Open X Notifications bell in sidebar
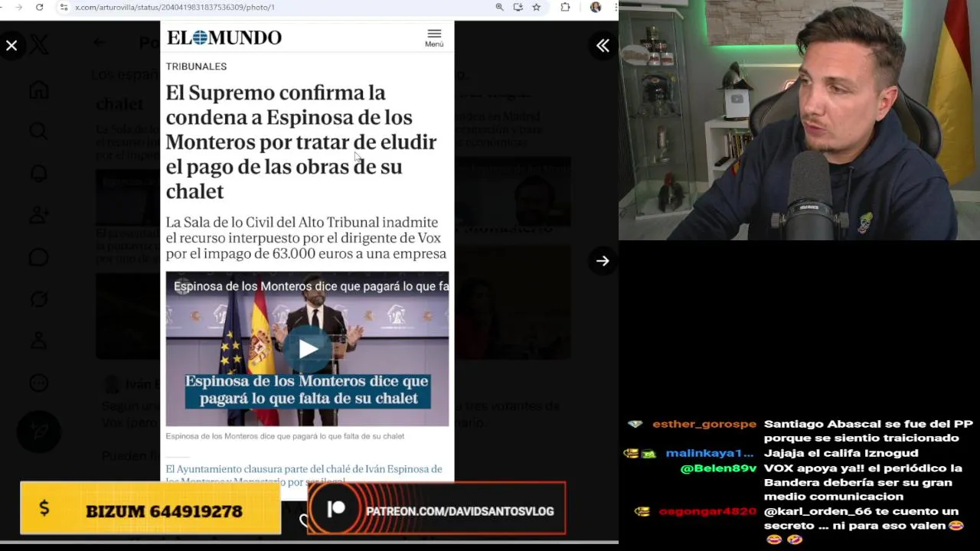 39,174
